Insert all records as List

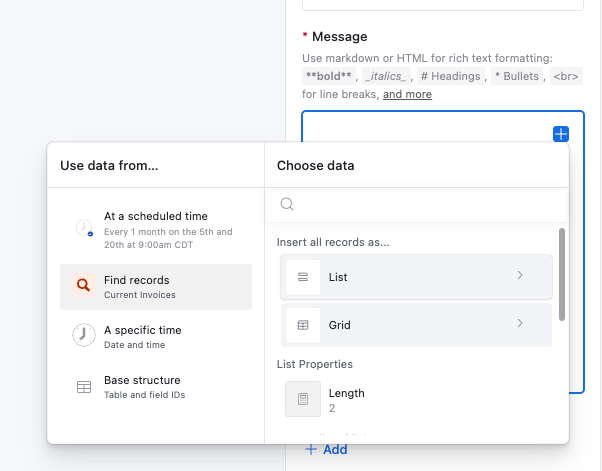(417, 277)
